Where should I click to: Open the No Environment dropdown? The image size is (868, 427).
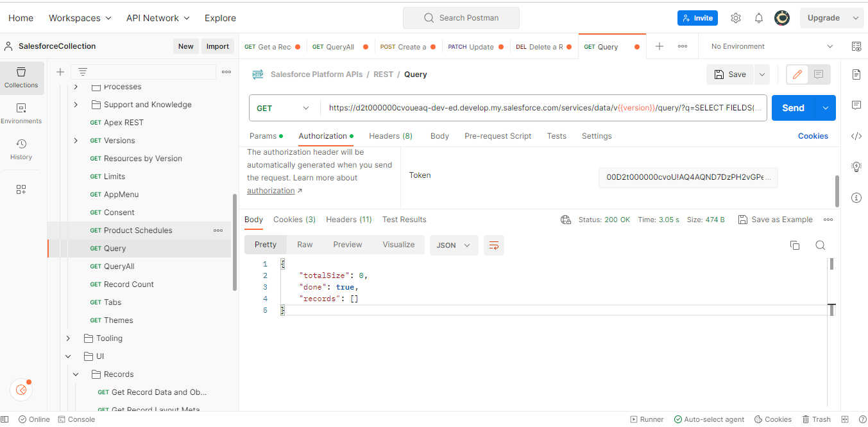pos(772,46)
